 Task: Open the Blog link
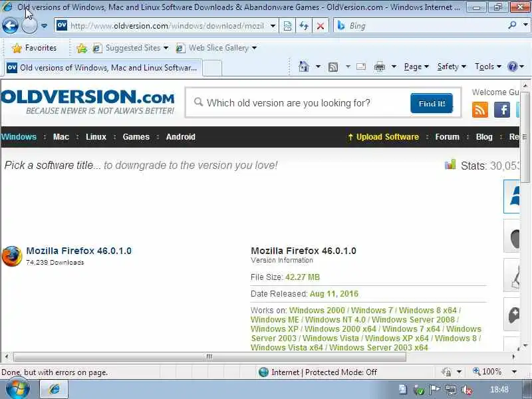point(484,137)
